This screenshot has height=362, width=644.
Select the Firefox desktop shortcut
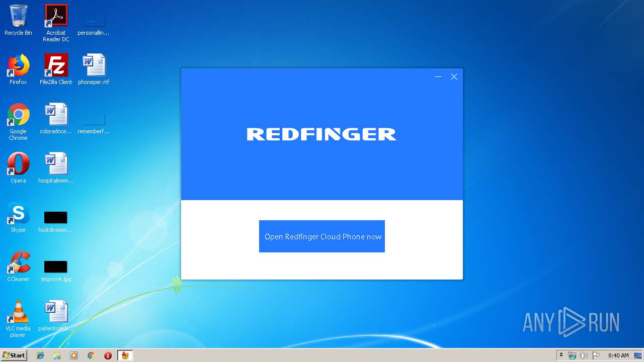[18, 69]
